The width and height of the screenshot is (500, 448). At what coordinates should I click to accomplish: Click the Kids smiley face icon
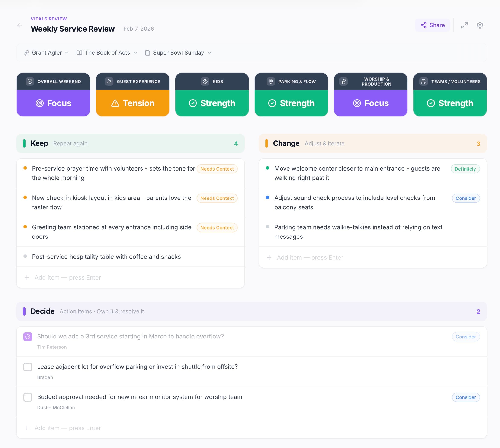(x=205, y=81)
